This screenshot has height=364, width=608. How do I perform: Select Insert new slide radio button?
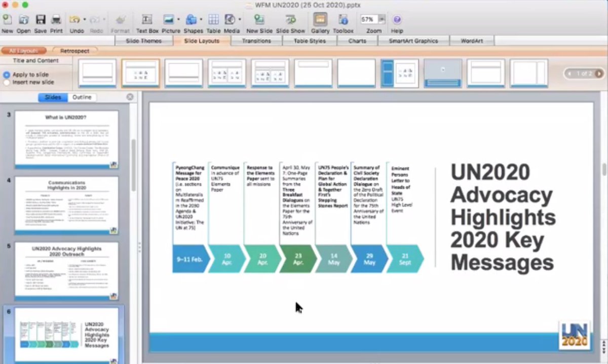coord(7,82)
